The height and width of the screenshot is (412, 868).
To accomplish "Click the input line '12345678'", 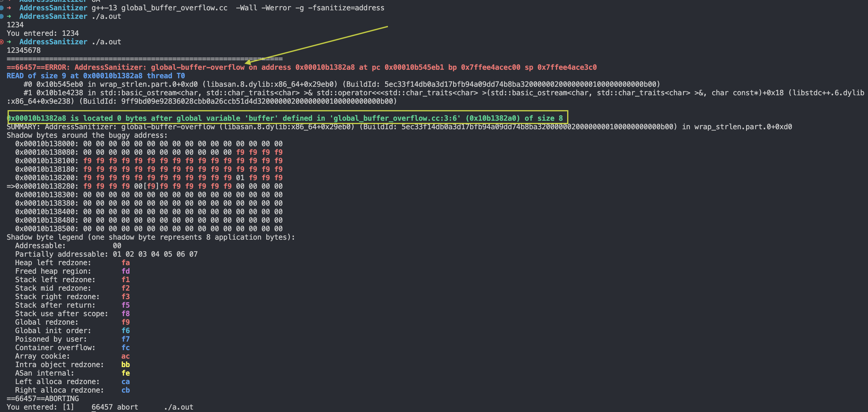I will [x=24, y=50].
